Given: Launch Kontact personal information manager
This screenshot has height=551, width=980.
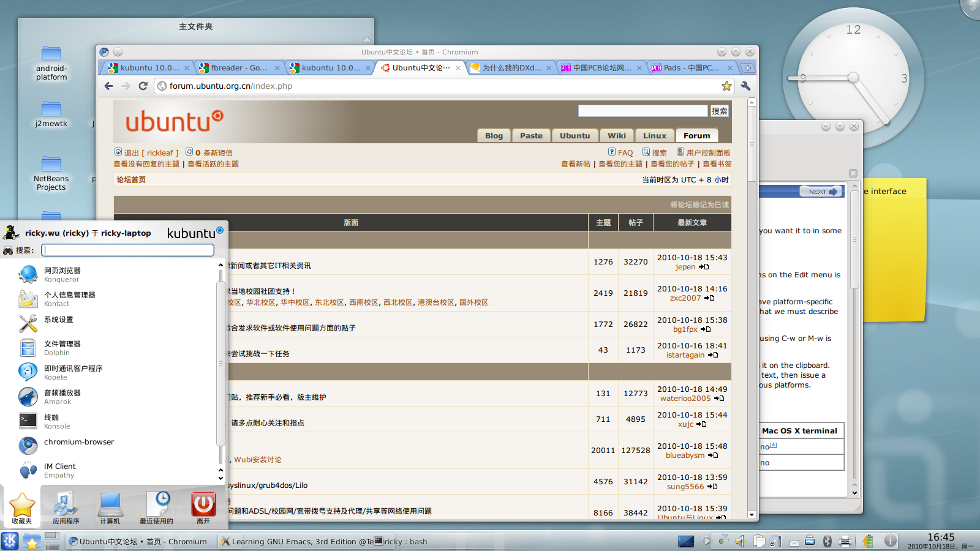Looking at the screenshot, I should (28, 299).
